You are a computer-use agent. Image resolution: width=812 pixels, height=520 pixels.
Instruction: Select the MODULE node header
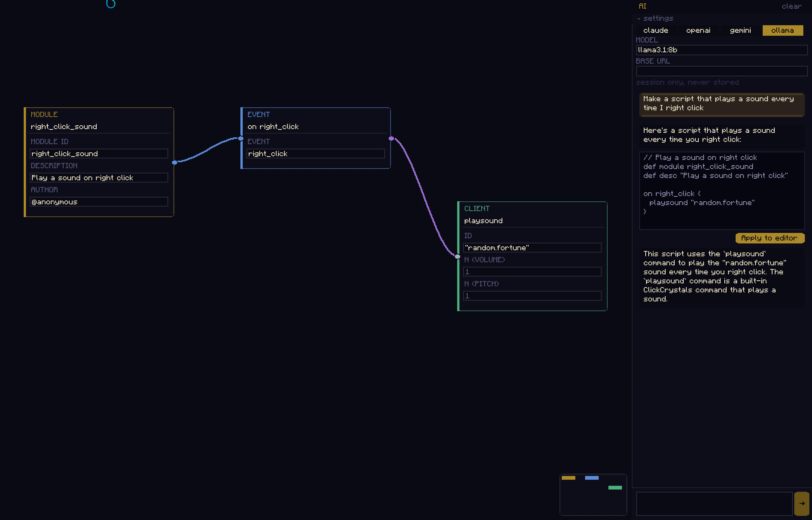click(x=44, y=114)
